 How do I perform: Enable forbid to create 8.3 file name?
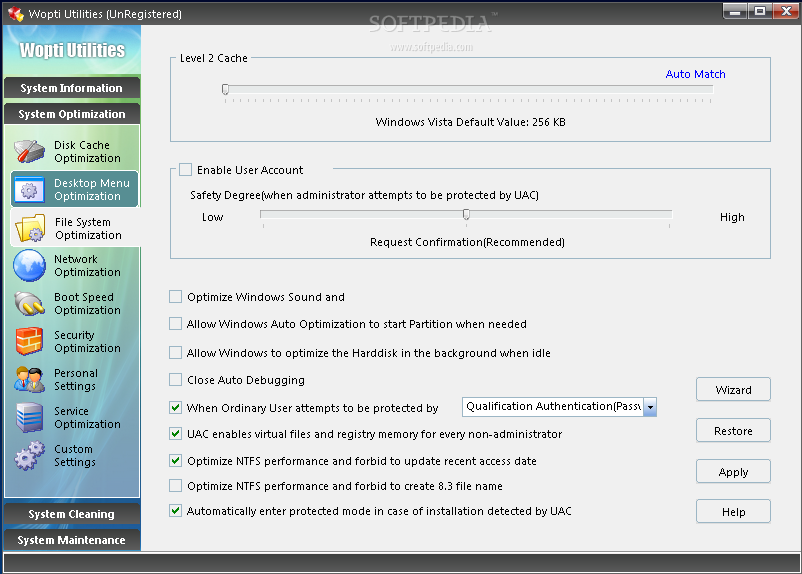click(x=175, y=485)
